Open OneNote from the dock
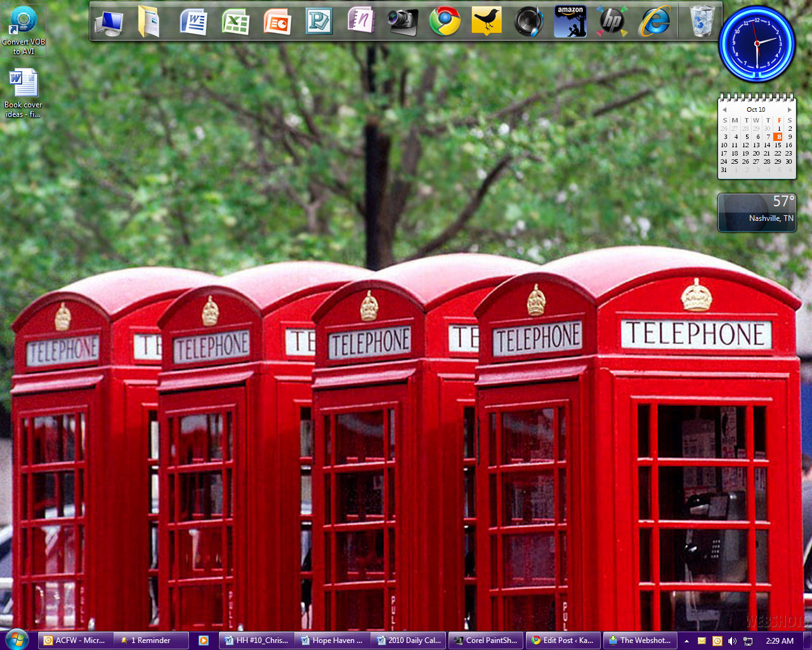The image size is (812, 650). click(x=361, y=21)
